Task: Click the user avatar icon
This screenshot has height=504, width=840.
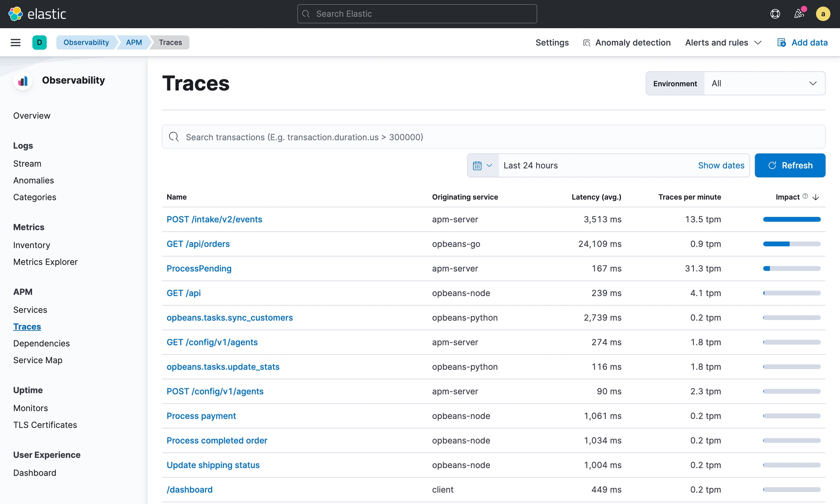Action: pos(823,14)
